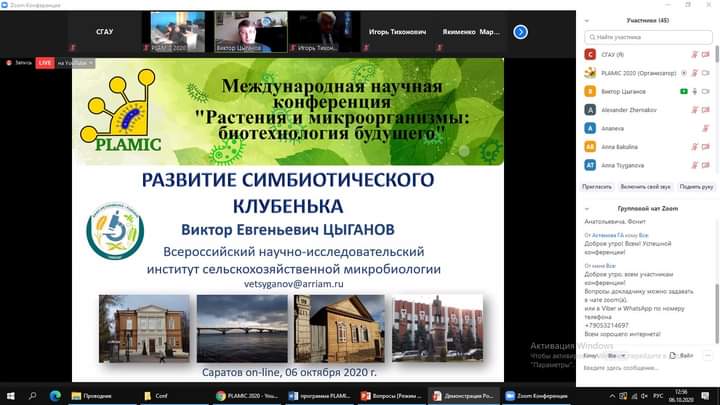Screen dimensions: 720x405
Task: Select Виктор Цыганов's video thumbnail
Action: pyautogui.click(x=251, y=32)
